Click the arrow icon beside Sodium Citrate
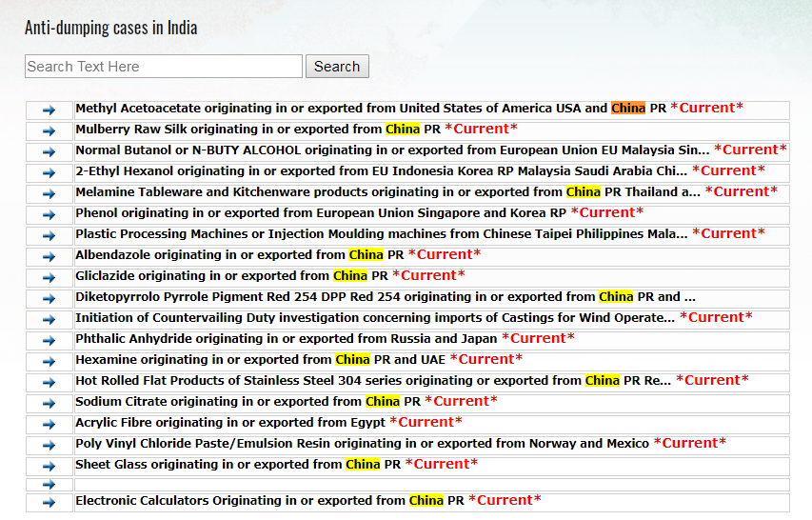This screenshot has height=520, width=812. pos(50,403)
